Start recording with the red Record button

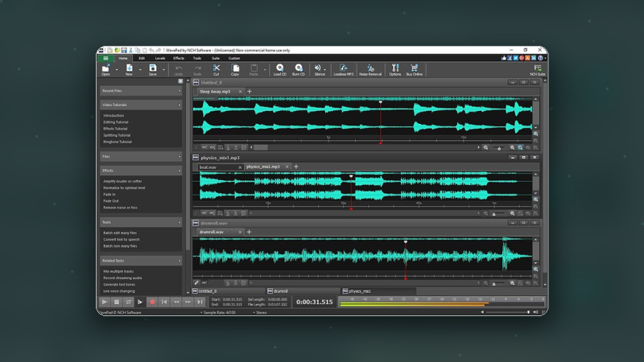click(x=152, y=302)
